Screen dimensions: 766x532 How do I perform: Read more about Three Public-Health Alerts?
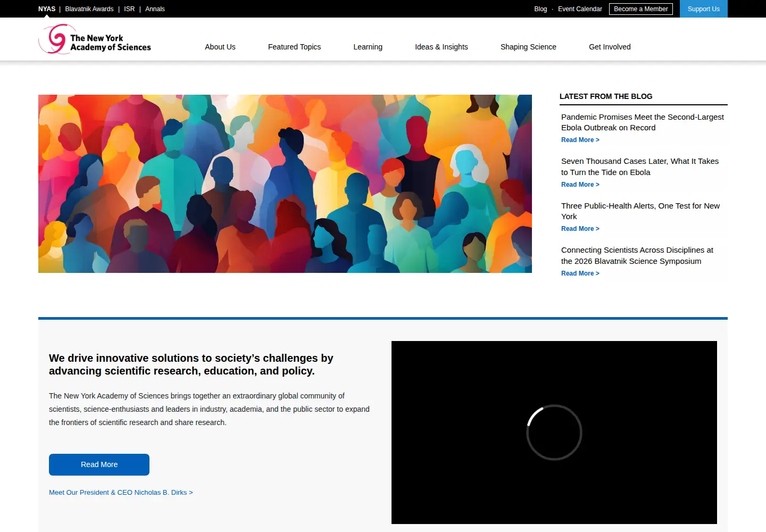[580, 229]
